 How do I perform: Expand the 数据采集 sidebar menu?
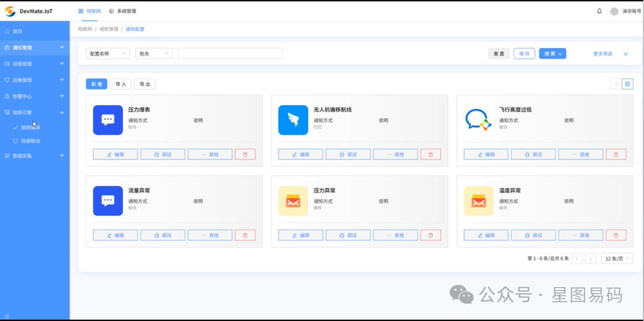35,156
